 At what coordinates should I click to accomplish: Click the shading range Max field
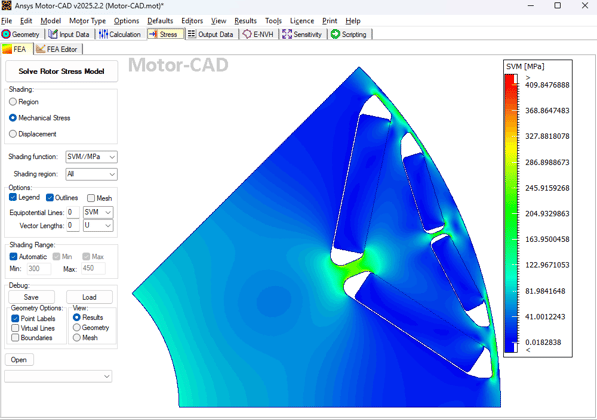(93, 268)
